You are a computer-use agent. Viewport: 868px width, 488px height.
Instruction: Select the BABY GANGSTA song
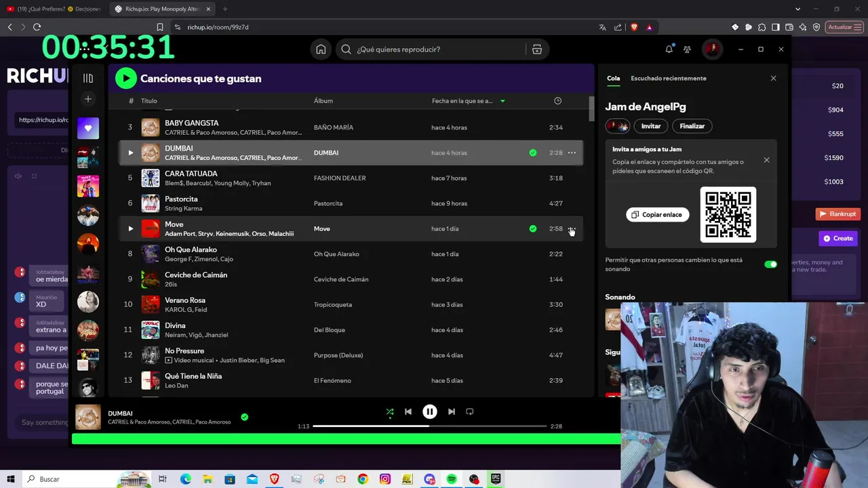click(191, 123)
